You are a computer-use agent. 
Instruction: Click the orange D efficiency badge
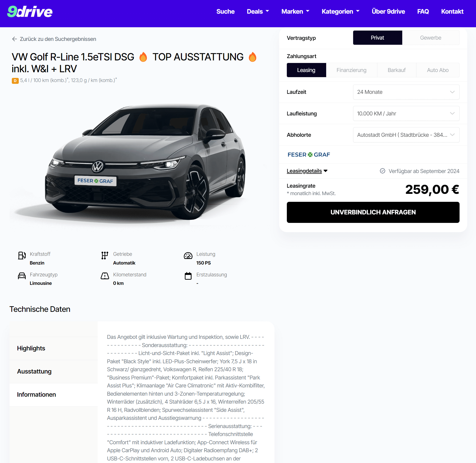pyautogui.click(x=15, y=81)
